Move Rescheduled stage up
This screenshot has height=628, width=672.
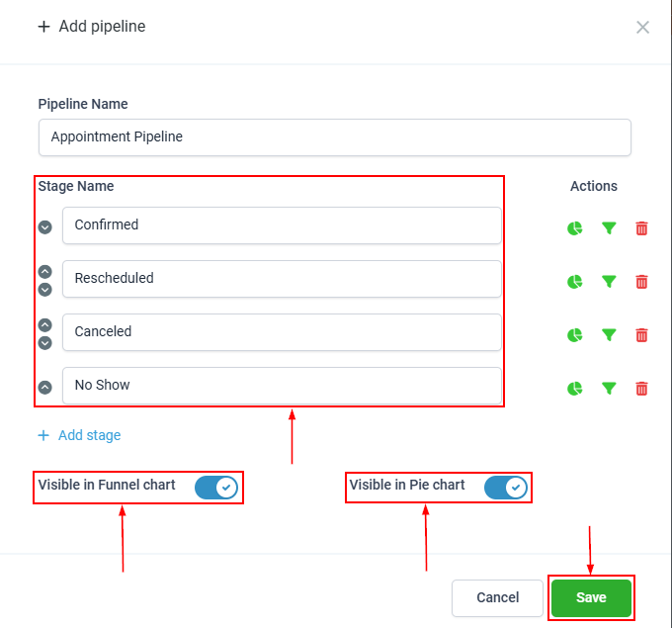pos(44,271)
